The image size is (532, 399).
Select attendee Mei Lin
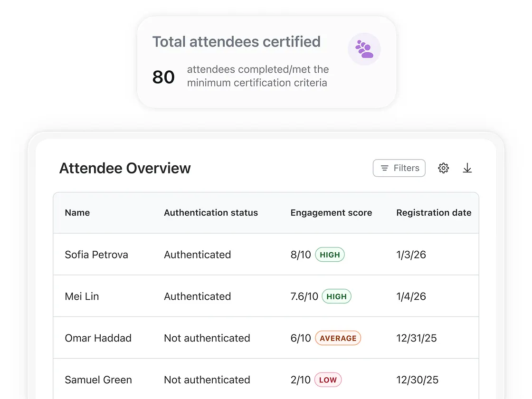[82, 296]
